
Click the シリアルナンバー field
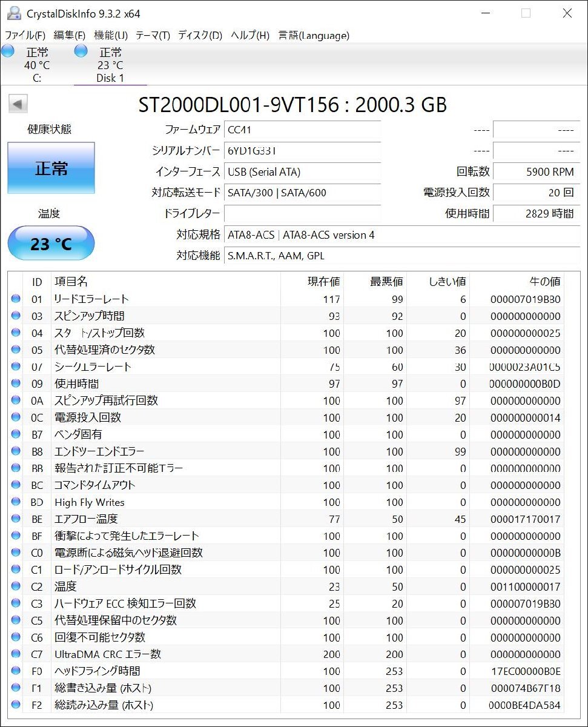[x=302, y=150]
